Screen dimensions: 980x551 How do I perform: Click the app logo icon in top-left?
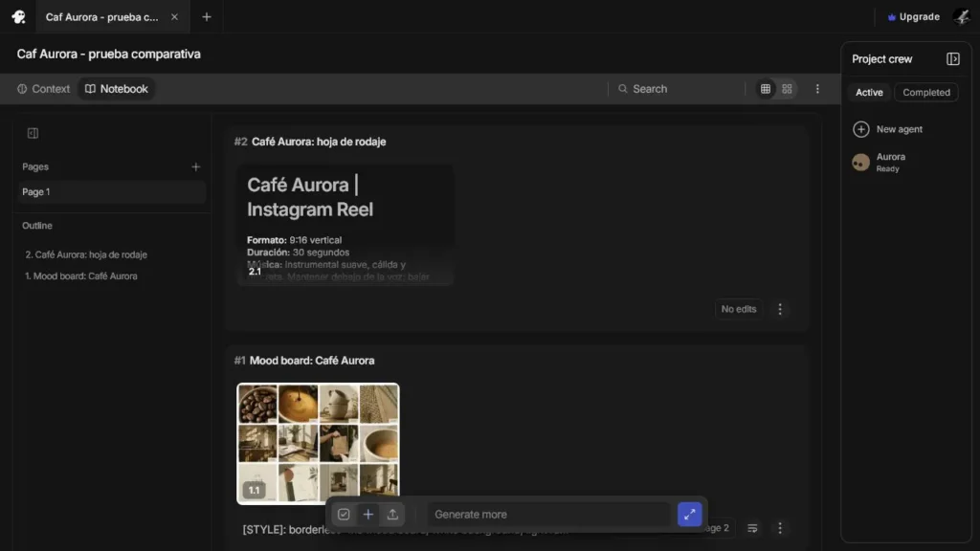[18, 17]
